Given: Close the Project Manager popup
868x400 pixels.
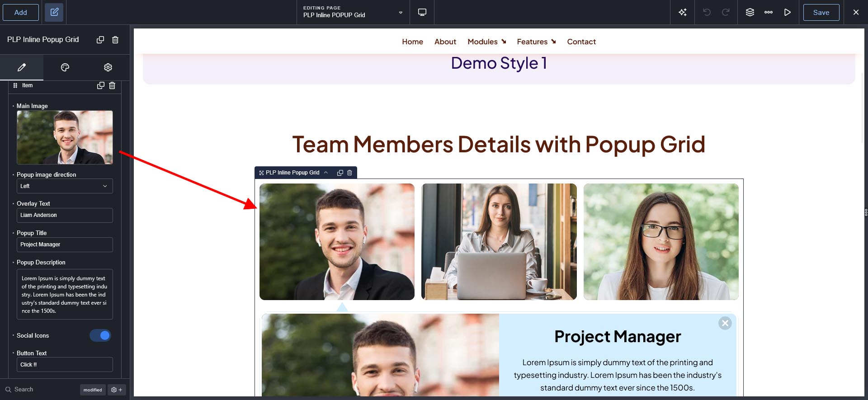Looking at the screenshot, I should tap(725, 323).
